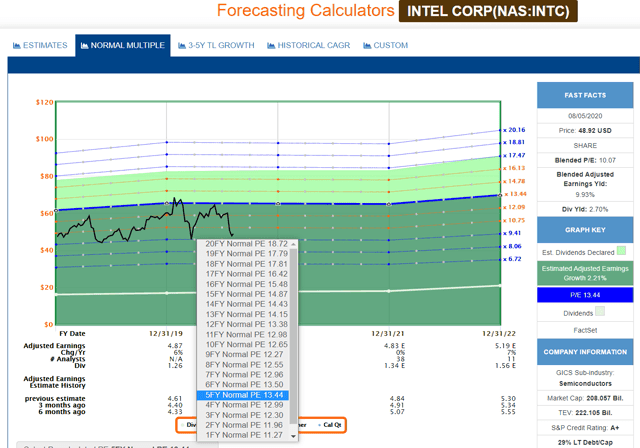This screenshot has height=448, width=640.
Task: Choose 11FY Normal PE 12.98
Action: [247, 335]
